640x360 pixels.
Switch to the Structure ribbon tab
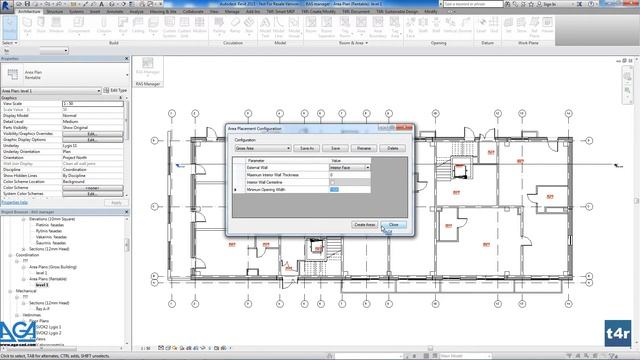coord(55,11)
